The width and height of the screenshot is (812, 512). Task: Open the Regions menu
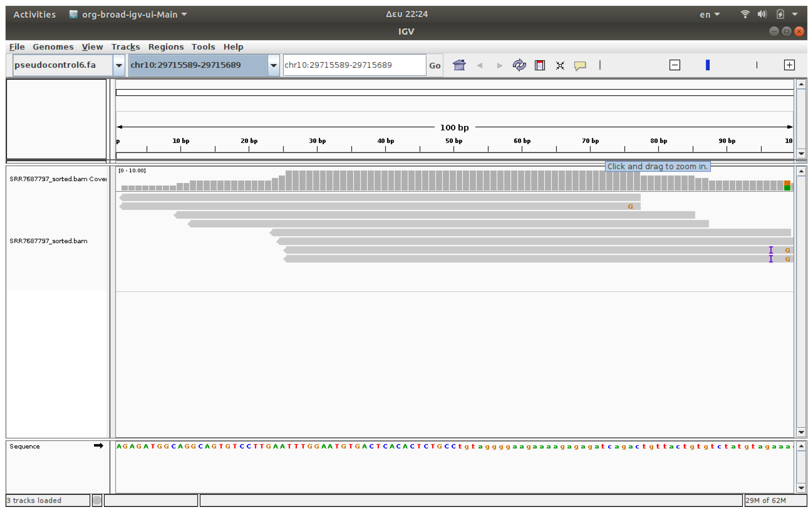[x=166, y=47]
